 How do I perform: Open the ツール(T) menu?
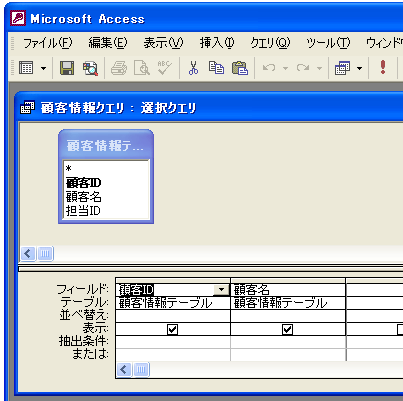click(x=328, y=43)
